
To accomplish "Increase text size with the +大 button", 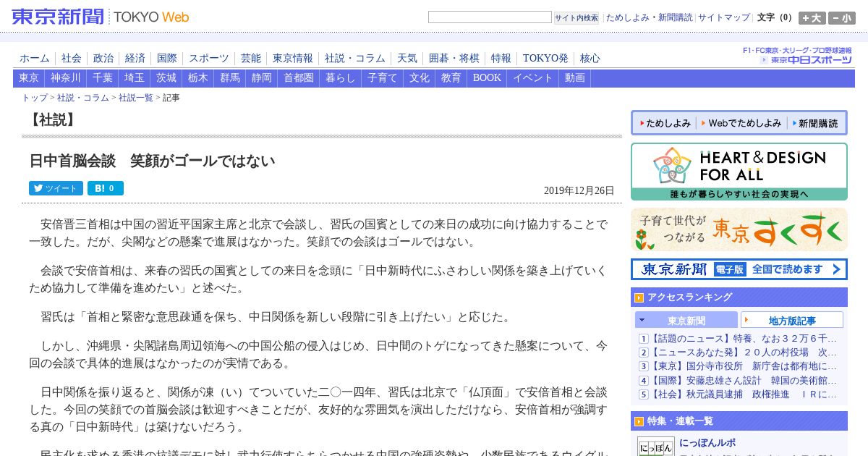I will click(812, 18).
